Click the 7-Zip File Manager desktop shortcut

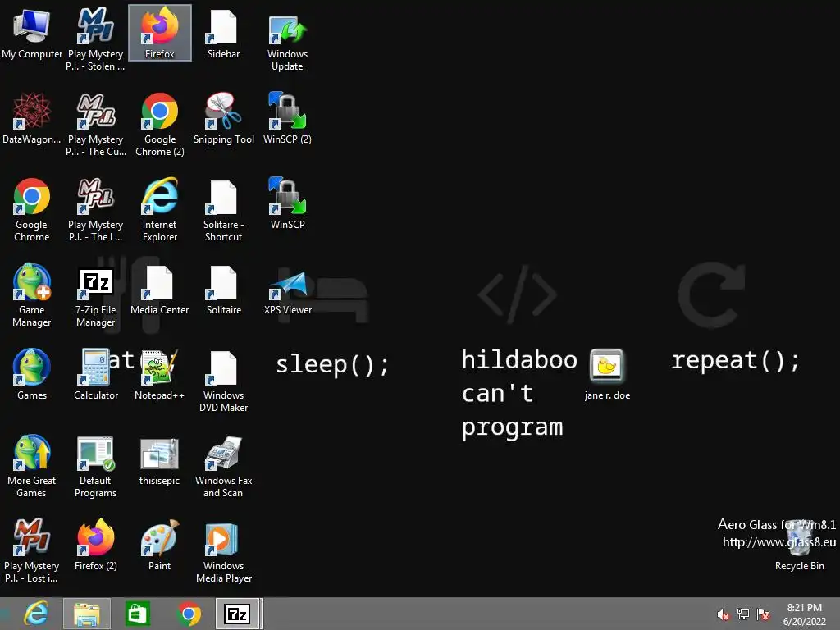tap(95, 295)
